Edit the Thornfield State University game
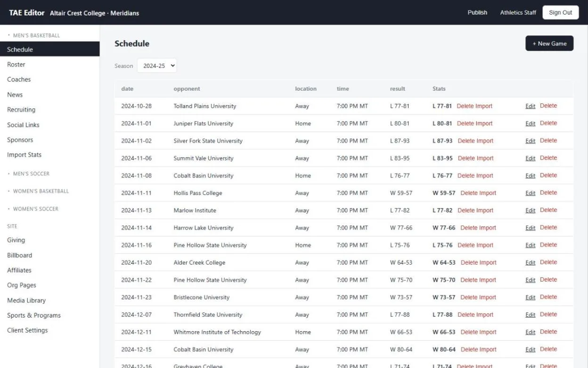The height and width of the screenshot is (368, 588). (x=531, y=315)
